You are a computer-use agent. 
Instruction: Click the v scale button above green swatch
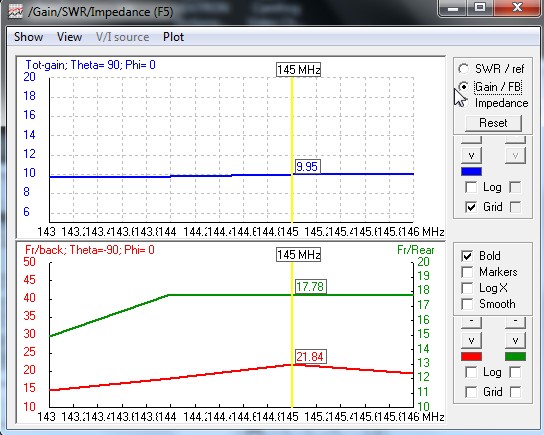tap(515, 340)
